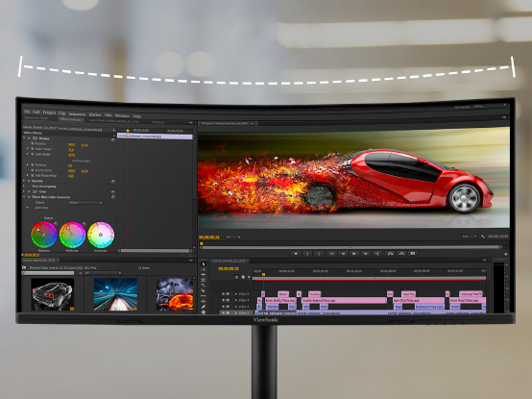Open the Program monitor button editor plus
The width and height of the screenshot is (532, 399).
505,254
